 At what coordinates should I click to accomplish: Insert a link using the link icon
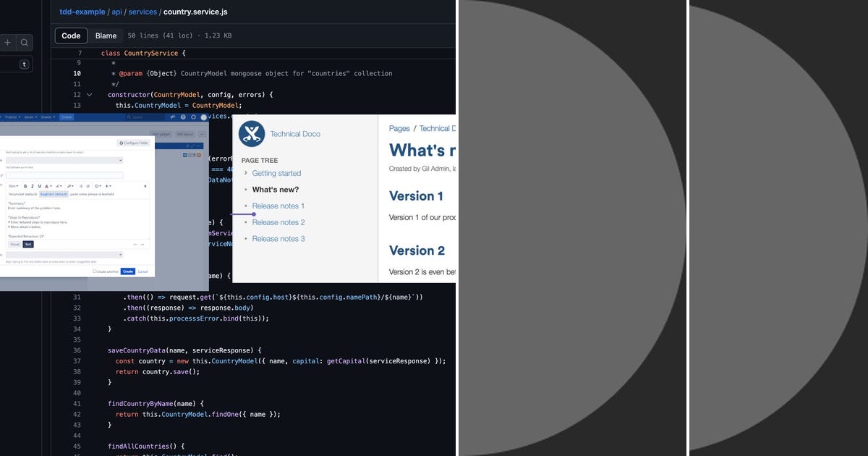[70, 186]
